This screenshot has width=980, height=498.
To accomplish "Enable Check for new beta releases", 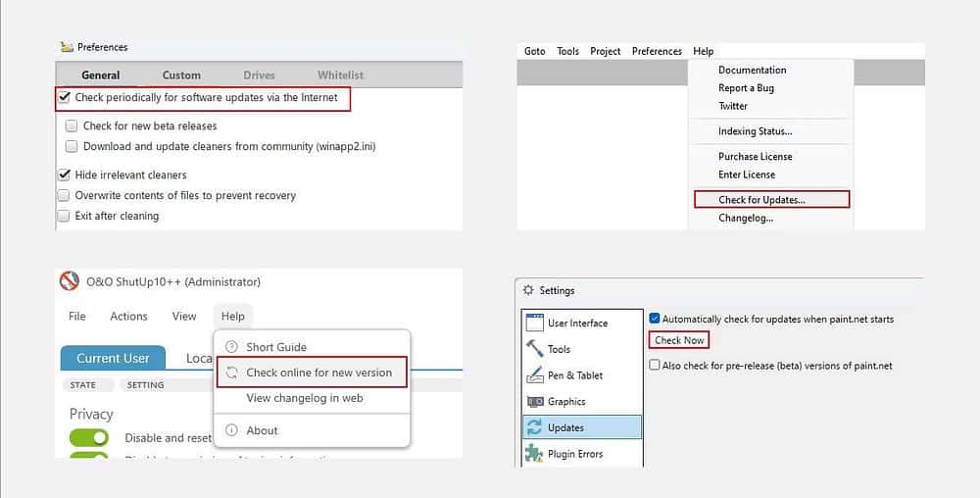I will point(72,125).
